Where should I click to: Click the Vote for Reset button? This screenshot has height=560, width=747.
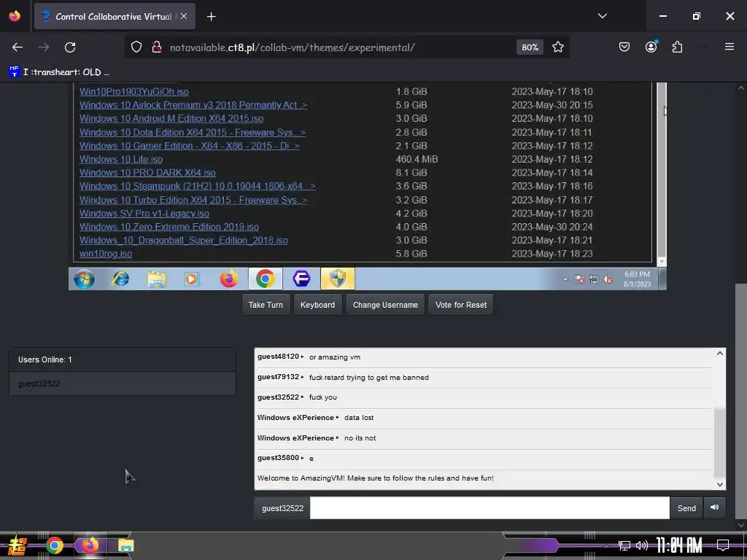(x=461, y=305)
